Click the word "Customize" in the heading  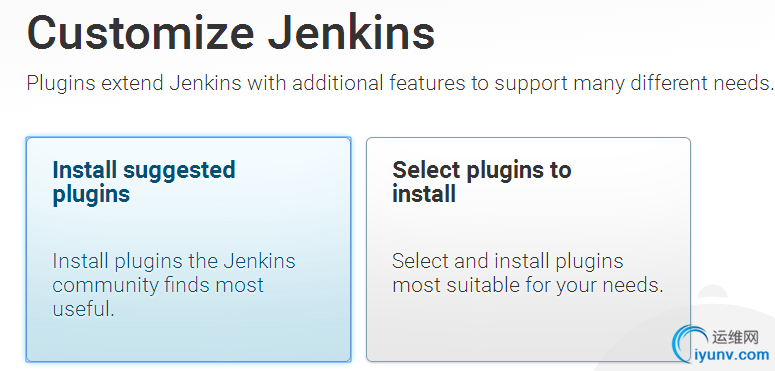[x=140, y=32]
